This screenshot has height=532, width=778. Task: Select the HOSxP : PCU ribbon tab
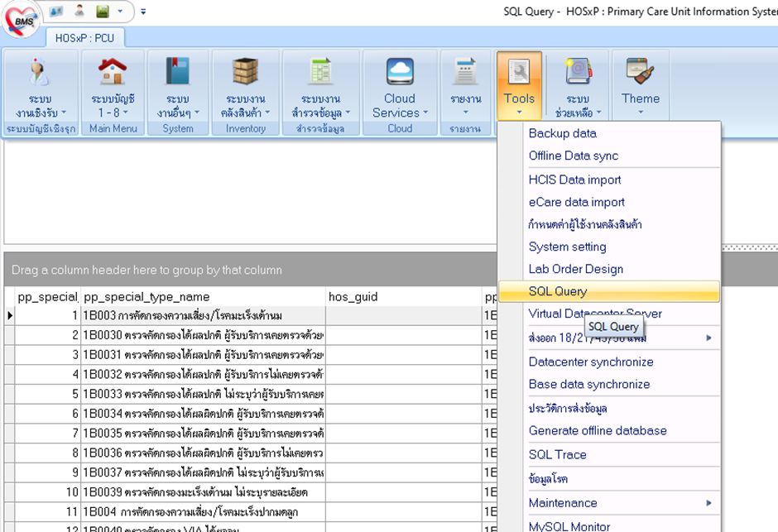pos(85,38)
